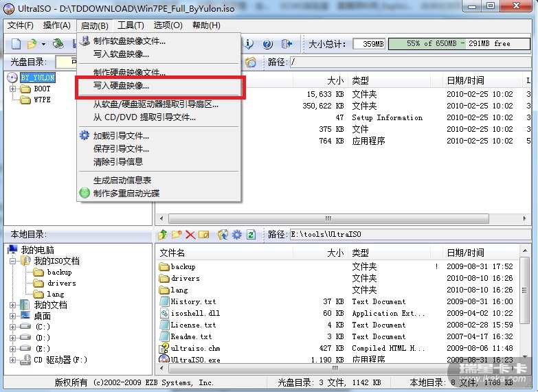Select the drivers folder in local tree
The width and height of the screenshot is (538, 392).
61,283
